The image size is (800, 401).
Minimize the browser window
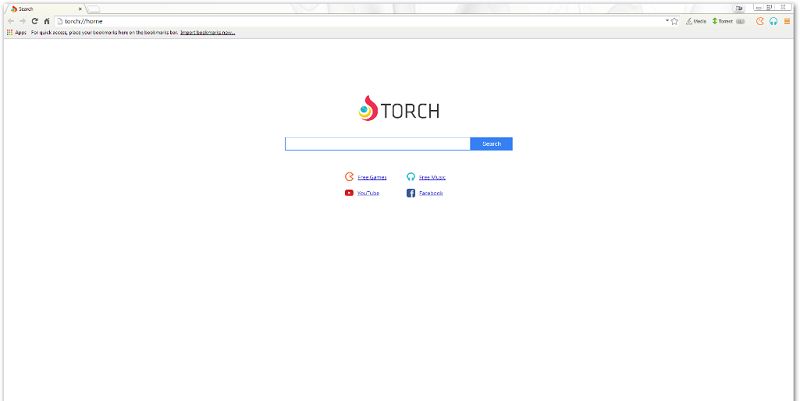pos(759,7)
